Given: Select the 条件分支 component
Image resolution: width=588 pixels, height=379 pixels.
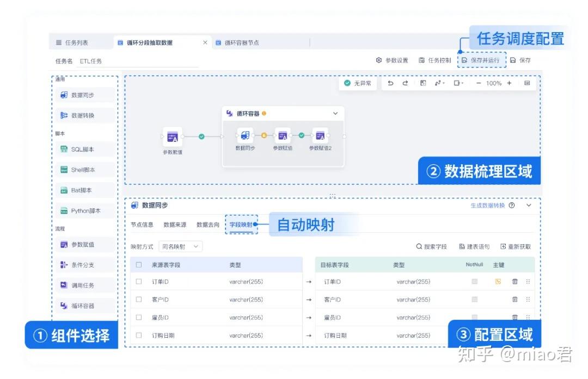Looking at the screenshot, I should coord(85,265).
